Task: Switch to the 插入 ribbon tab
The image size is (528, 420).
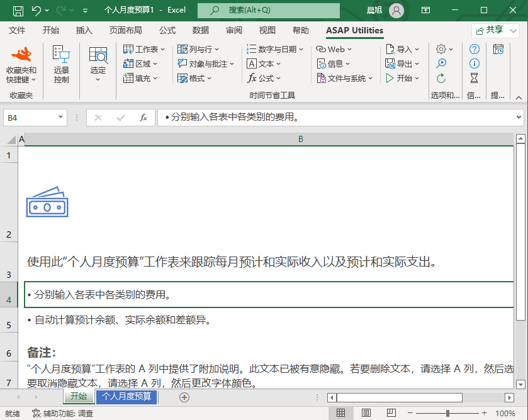Action: pos(84,30)
